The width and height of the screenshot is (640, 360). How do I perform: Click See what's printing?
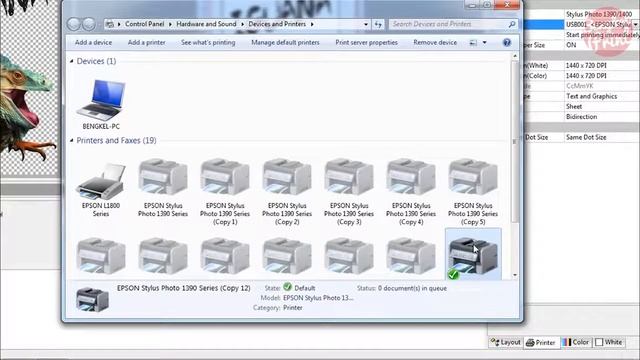click(x=208, y=42)
